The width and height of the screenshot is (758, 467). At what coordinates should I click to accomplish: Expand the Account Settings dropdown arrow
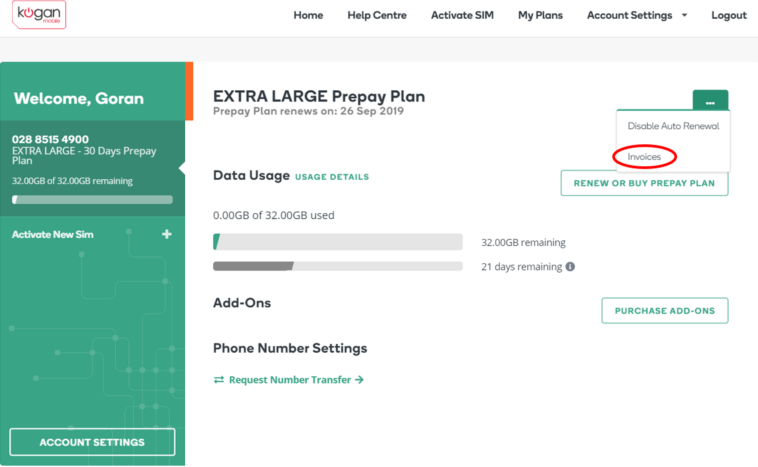click(x=684, y=15)
